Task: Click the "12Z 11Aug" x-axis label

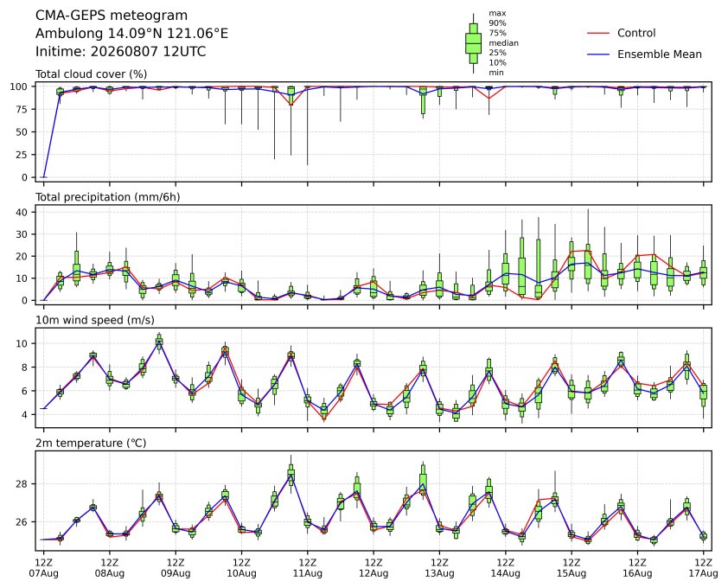Action: 307,568
